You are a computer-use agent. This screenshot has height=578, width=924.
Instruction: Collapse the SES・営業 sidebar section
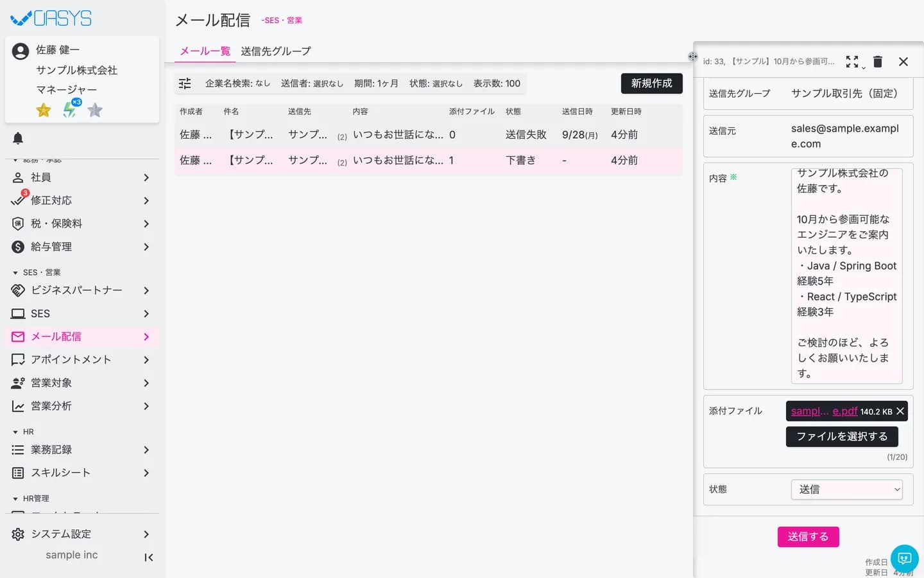pyautogui.click(x=15, y=273)
